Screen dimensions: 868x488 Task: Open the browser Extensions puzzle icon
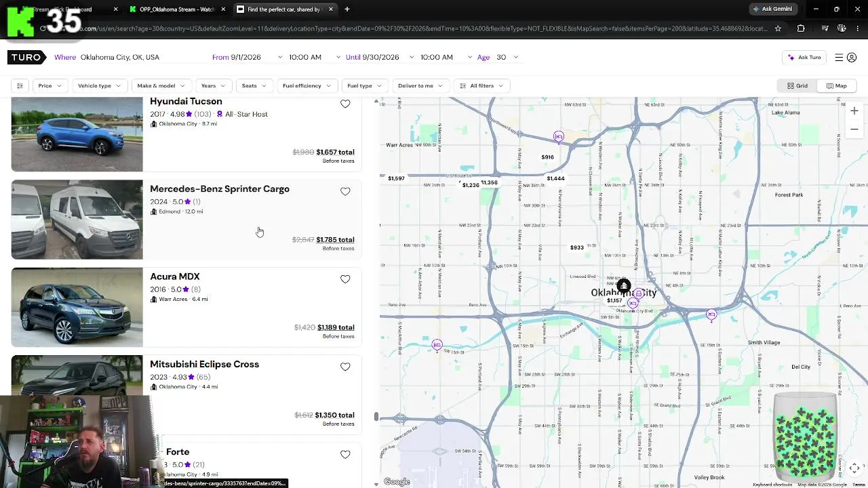pos(801,28)
